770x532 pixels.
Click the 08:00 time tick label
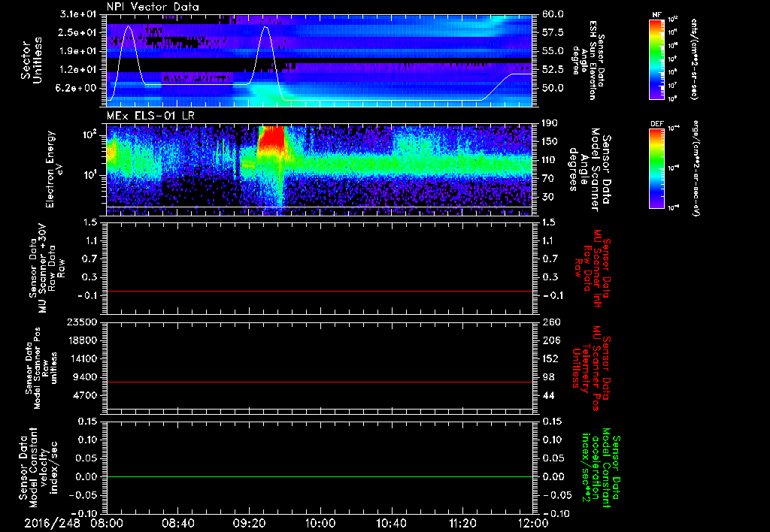coord(107,523)
